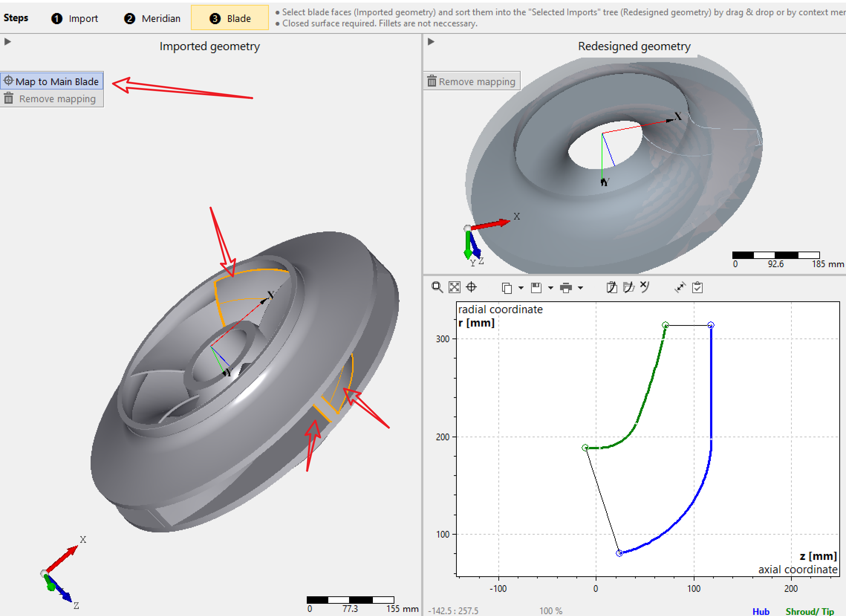Click the fit view icon in diagram toolbar

pos(454,287)
